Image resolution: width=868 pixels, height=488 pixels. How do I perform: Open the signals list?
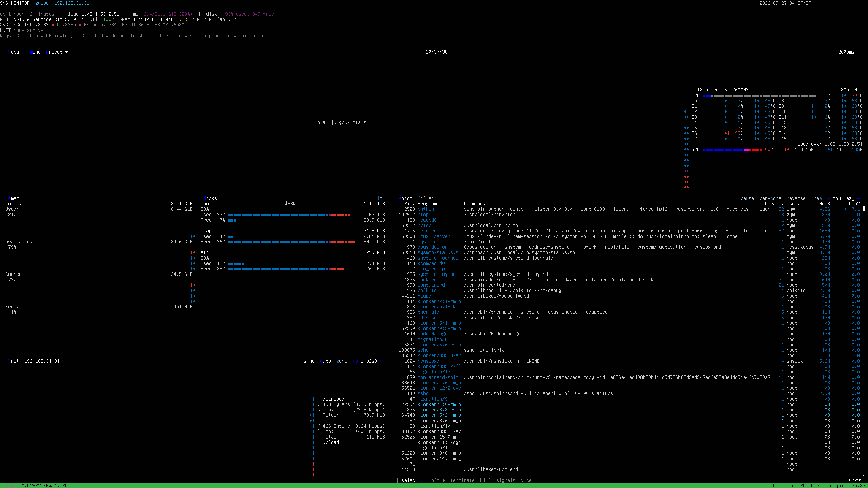[506, 480]
